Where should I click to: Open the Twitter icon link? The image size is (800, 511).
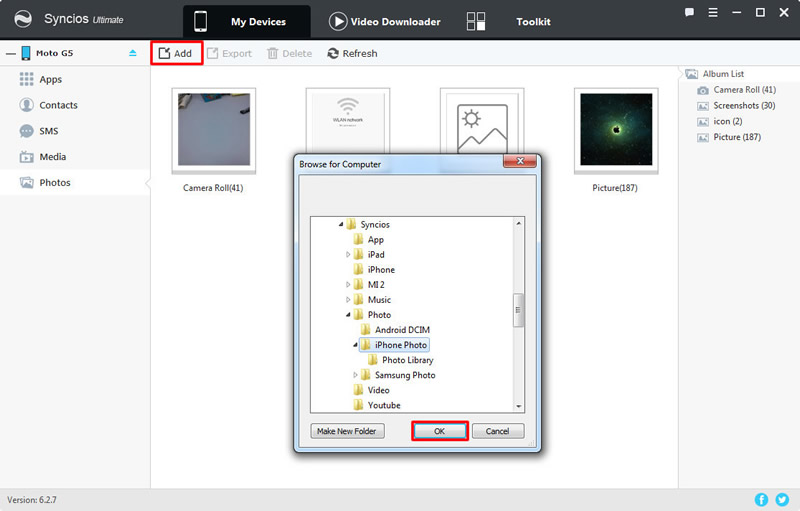pyautogui.click(x=782, y=499)
